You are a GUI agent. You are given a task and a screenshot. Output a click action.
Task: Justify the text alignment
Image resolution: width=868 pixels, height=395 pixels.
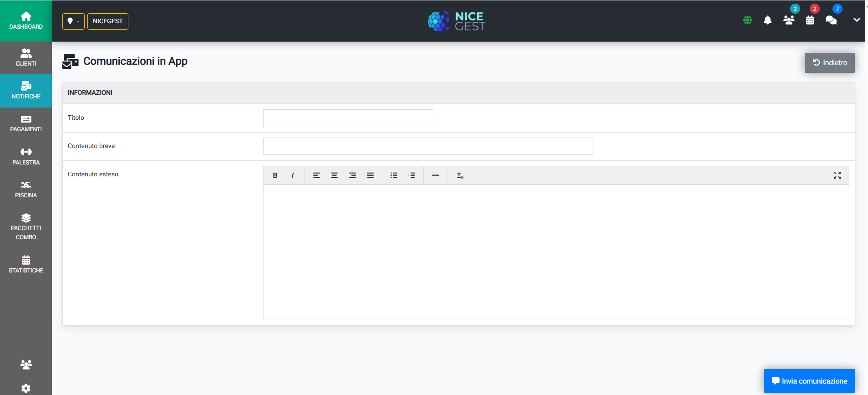click(371, 175)
